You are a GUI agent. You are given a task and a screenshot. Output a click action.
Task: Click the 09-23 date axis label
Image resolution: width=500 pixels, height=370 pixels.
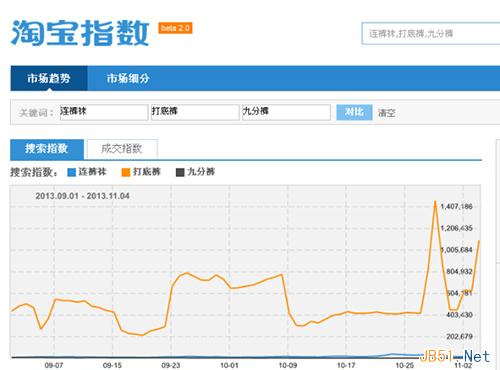point(171,365)
